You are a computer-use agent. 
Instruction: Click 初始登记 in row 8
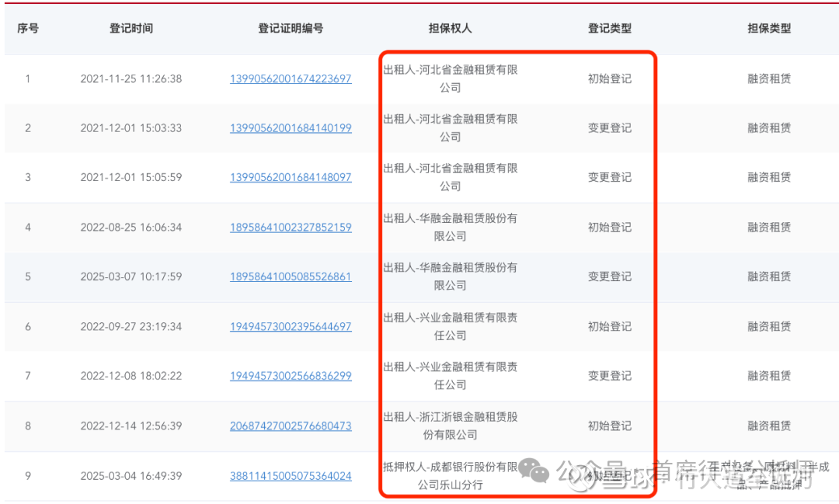click(x=610, y=426)
